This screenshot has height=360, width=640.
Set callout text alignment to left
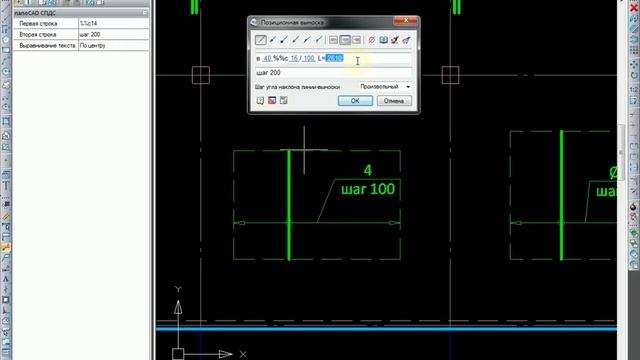(333, 40)
